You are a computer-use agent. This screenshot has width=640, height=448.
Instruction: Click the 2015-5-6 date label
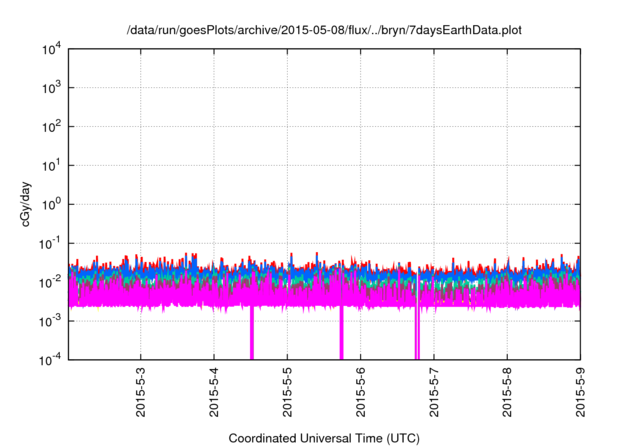pyautogui.click(x=360, y=392)
